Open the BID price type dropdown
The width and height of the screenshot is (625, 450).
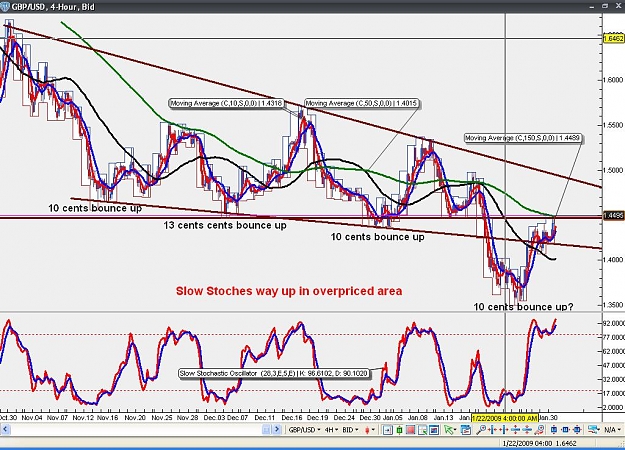coord(350,430)
